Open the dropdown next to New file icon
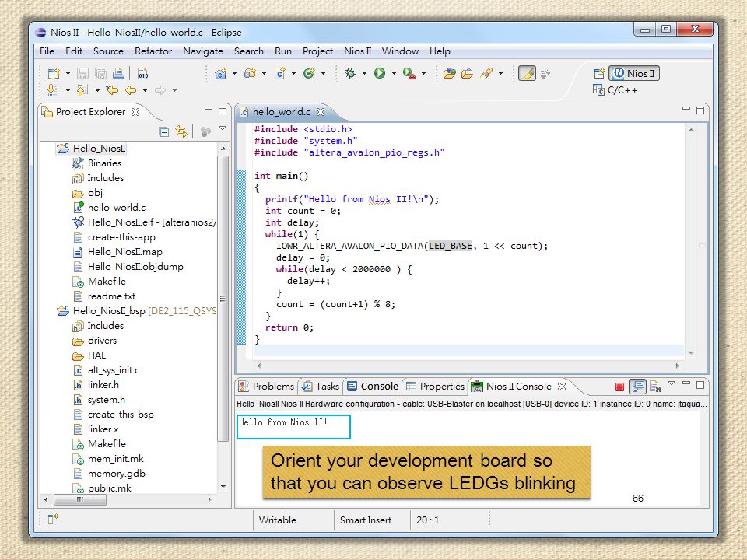The width and height of the screenshot is (747, 560). tap(68, 73)
